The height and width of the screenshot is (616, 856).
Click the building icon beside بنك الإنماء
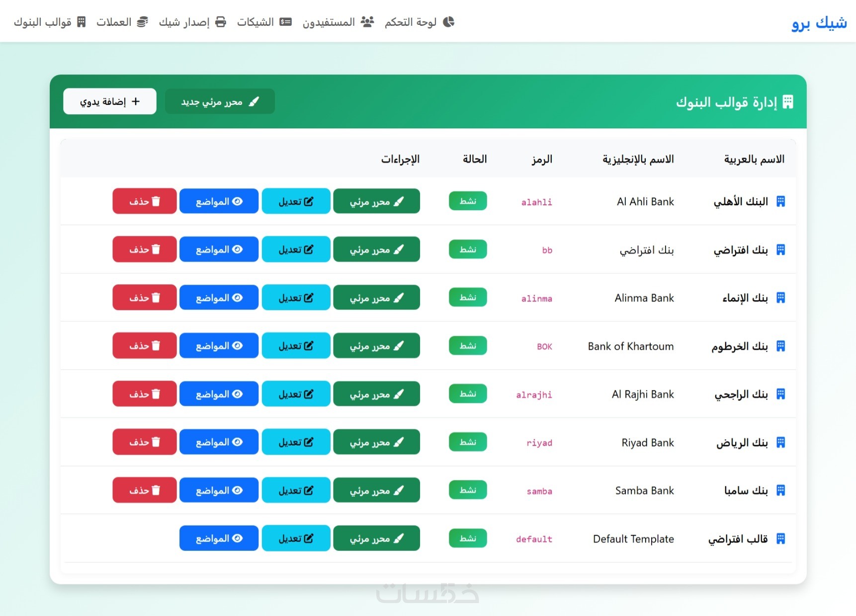780,298
